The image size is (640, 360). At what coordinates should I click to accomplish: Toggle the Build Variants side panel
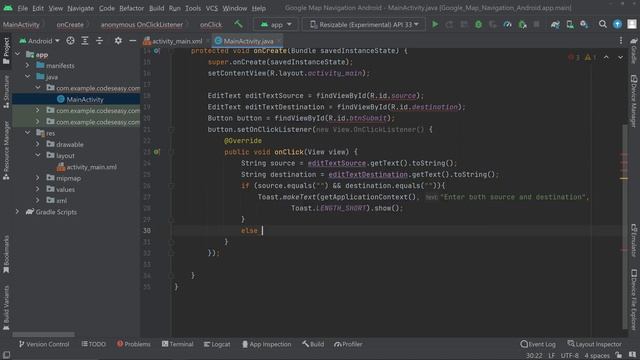[x=6, y=307]
